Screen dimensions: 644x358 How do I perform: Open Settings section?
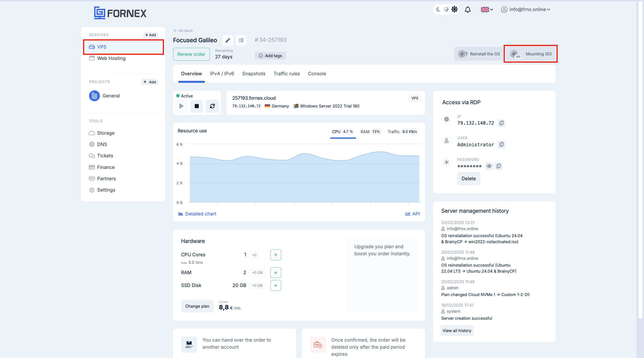pyautogui.click(x=102, y=190)
